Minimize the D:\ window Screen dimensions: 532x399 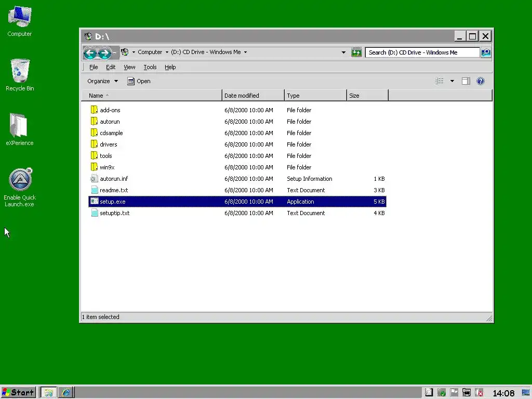[459, 36]
